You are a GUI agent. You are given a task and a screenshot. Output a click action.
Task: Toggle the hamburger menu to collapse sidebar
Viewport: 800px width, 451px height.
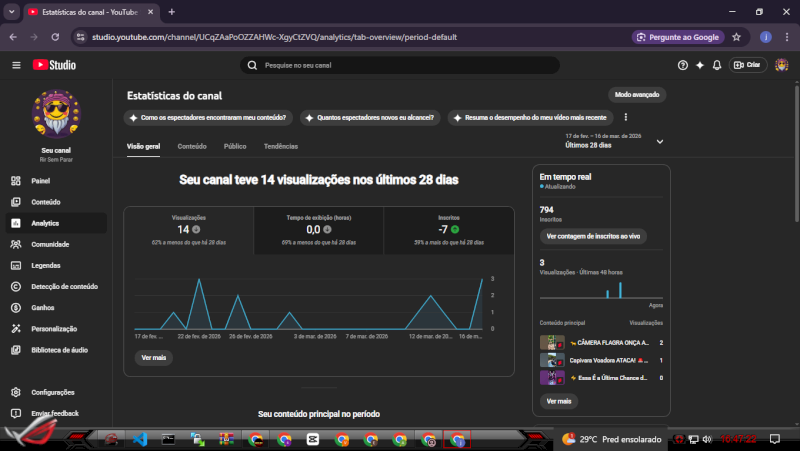tap(16, 65)
